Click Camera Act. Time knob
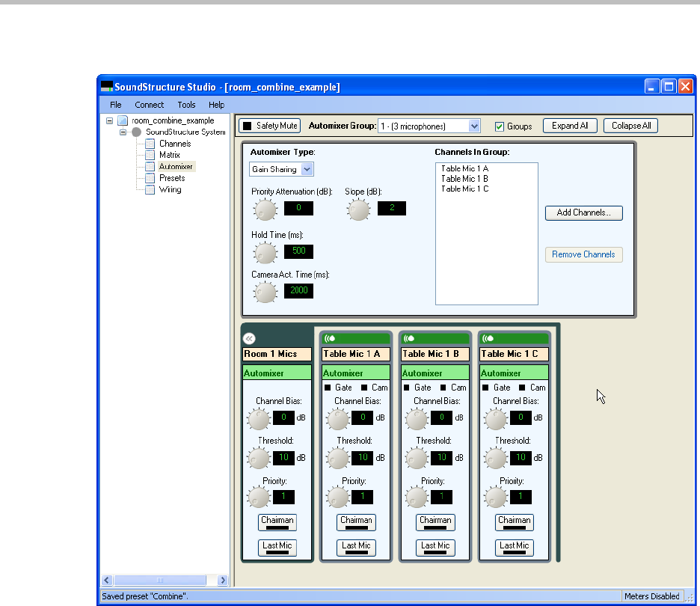The width and height of the screenshot is (700, 606). click(265, 293)
